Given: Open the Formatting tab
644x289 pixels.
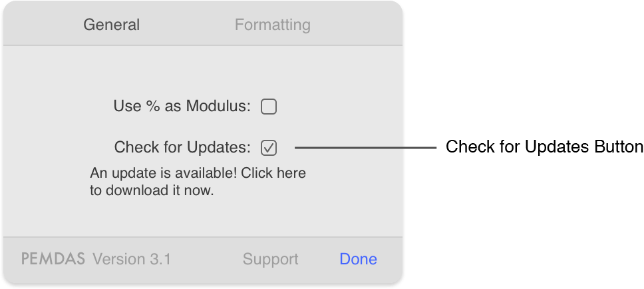Looking at the screenshot, I should pyautogui.click(x=272, y=25).
